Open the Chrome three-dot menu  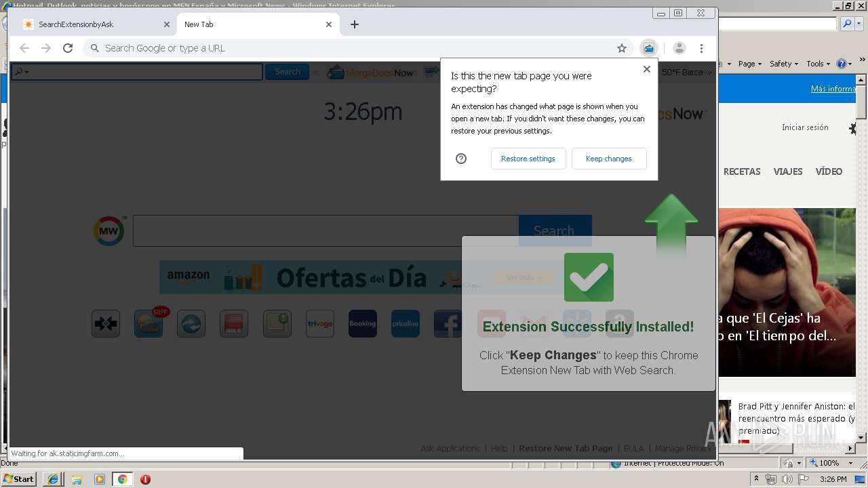[x=701, y=48]
